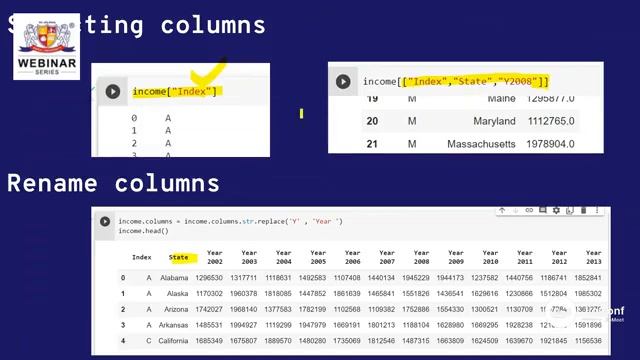Run the income["Index"] code cell
The height and width of the screenshot is (360, 640).
(x=113, y=91)
